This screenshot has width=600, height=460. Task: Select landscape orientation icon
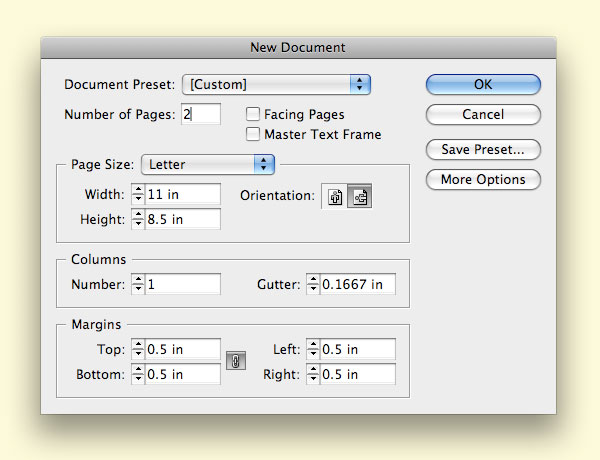tap(359, 197)
